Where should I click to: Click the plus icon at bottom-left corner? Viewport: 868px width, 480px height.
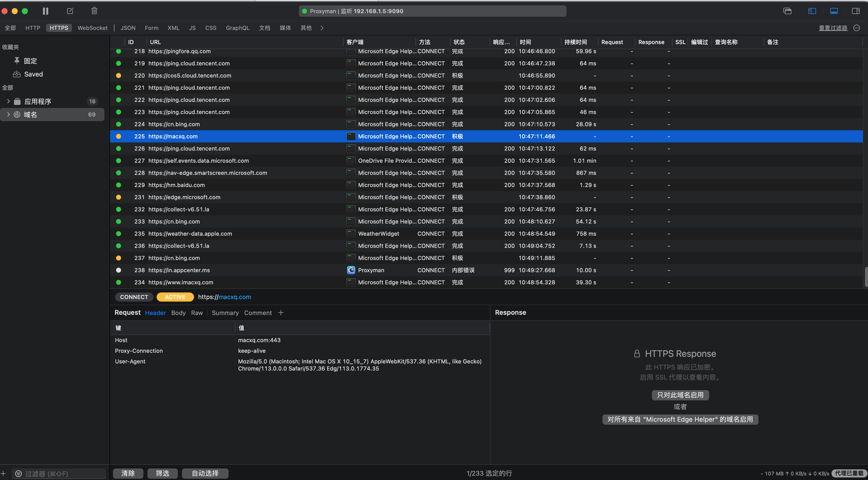(x=3, y=474)
